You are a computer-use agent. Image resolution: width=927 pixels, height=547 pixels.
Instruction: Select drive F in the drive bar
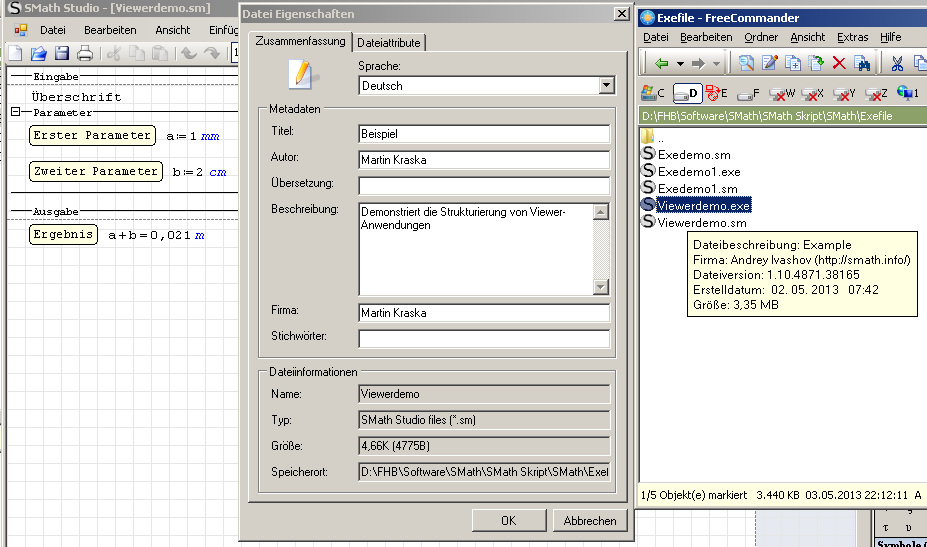coord(749,94)
